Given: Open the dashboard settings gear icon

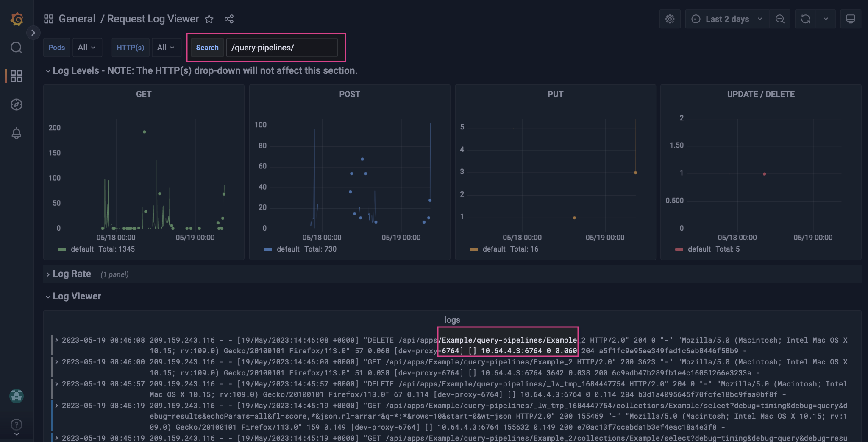Looking at the screenshot, I should click(670, 19).
